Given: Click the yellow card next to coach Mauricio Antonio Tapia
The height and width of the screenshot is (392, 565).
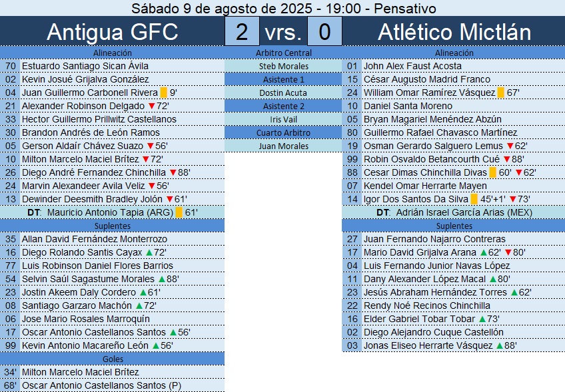Looking at the screenshot, I should pos(179,212).
